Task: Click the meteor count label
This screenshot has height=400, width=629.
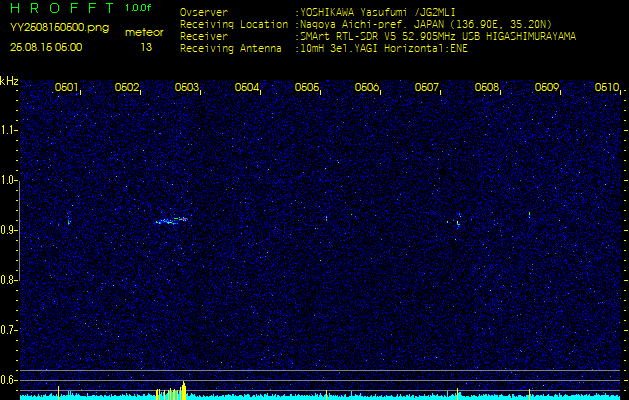Action: (x=144, y=33)
